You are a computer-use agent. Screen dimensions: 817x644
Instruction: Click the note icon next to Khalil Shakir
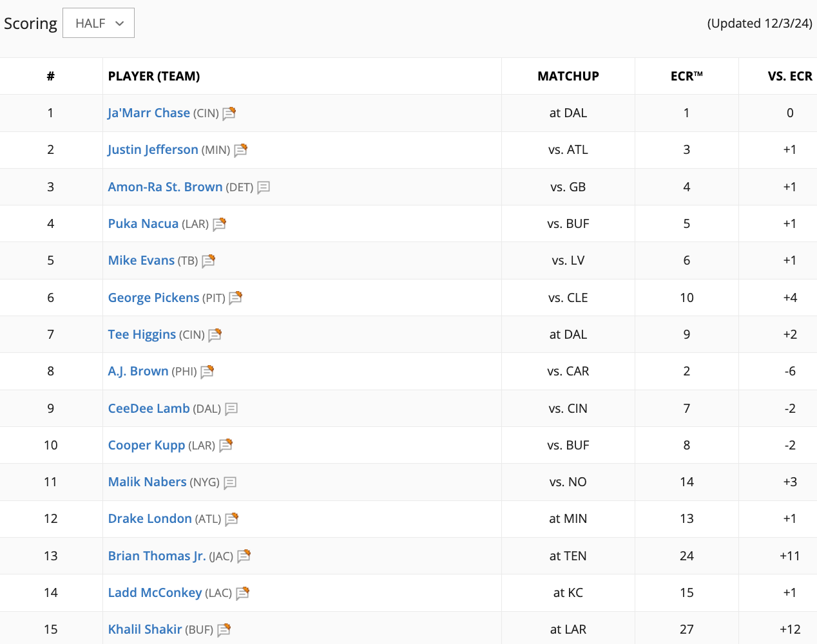[224, 630]
